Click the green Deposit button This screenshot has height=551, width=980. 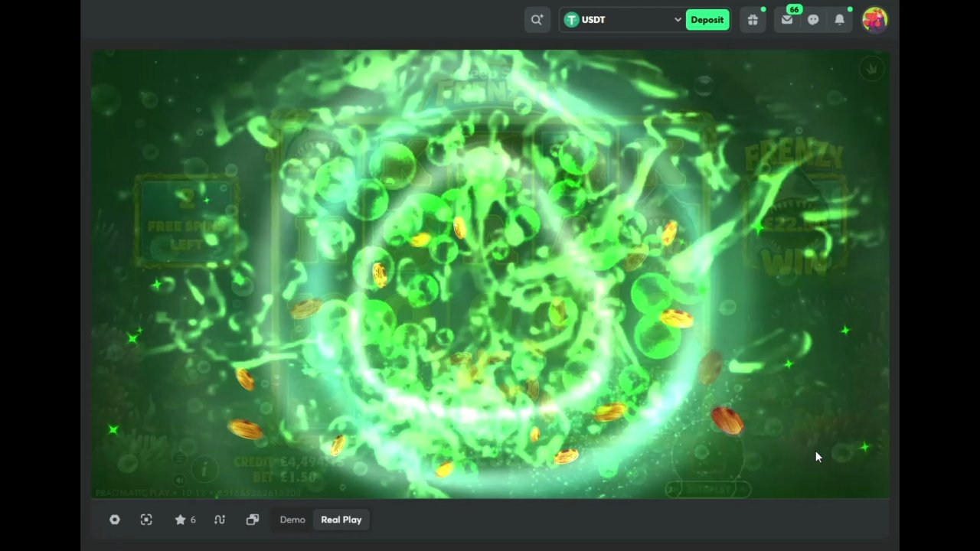[x=707, y=20]
